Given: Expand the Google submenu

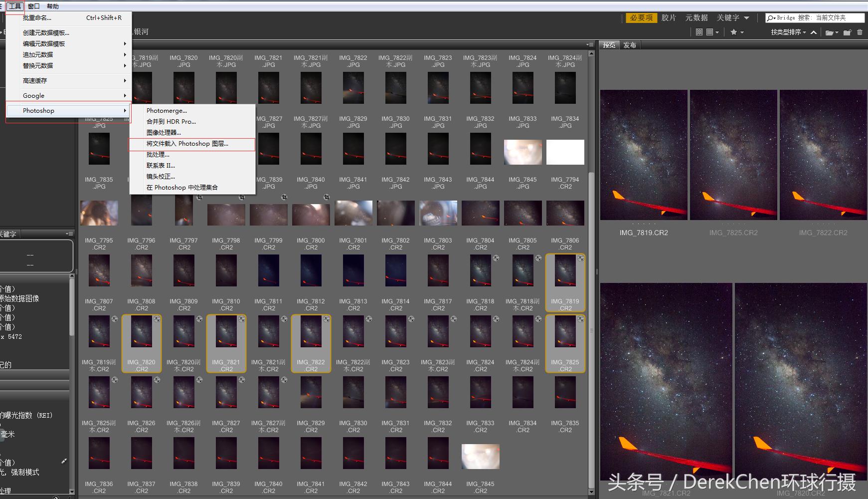Looking at the screenshot, I should pyautogui.click(x=69, y=96).
